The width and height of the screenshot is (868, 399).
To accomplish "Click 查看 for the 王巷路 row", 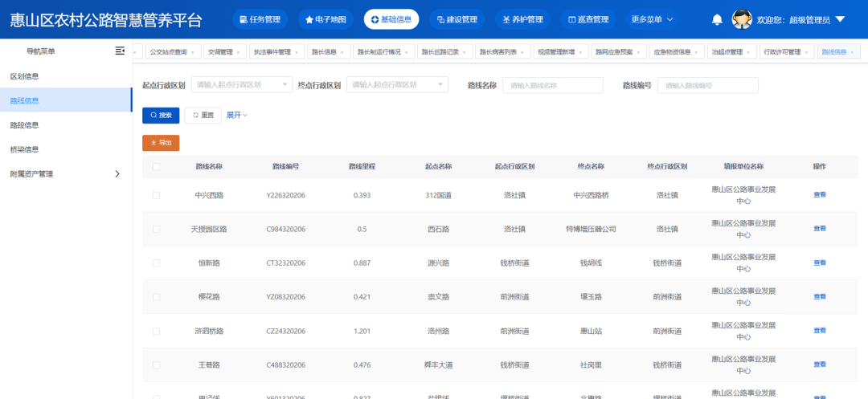I will click(x=819, y=364).
